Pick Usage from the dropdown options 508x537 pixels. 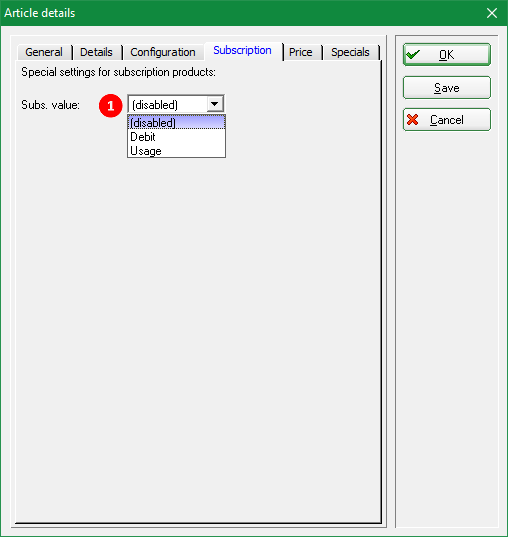(x=176, y=151)
